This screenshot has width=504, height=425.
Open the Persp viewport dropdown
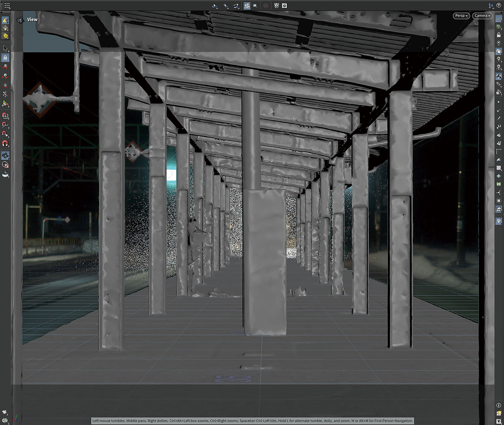tap(461, 16)
